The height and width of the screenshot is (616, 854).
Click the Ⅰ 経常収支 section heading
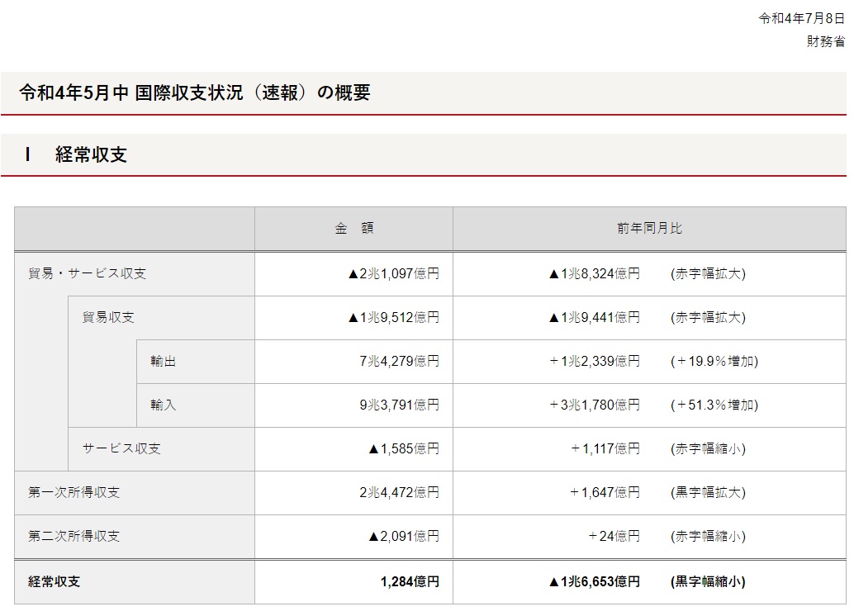coord(76,154)
